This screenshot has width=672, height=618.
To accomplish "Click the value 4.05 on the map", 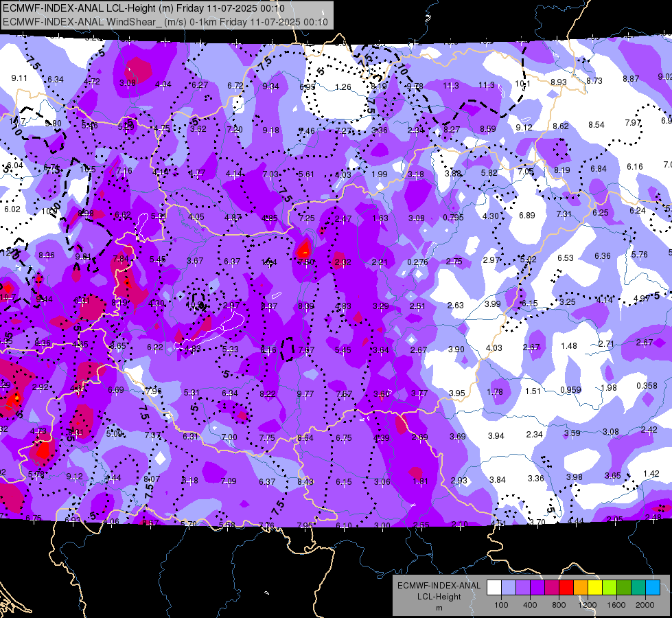I will tap(196, 217).
